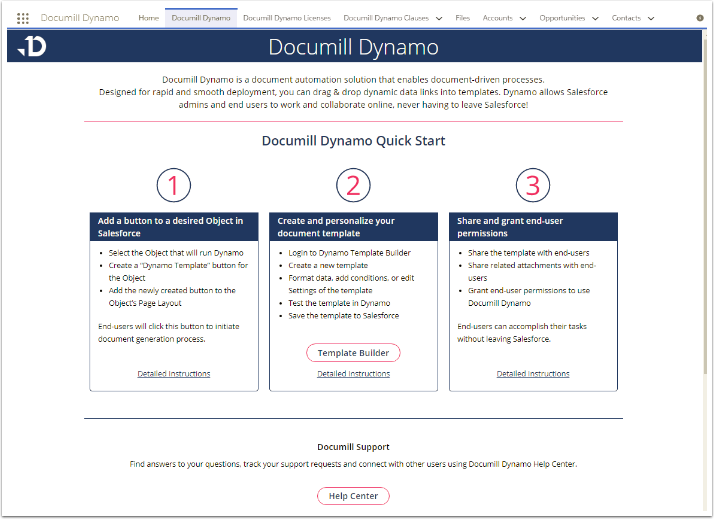
Task: Open Detailed Instructions under Add a button card
Action: pyautogui.click(x=173, y=374)
